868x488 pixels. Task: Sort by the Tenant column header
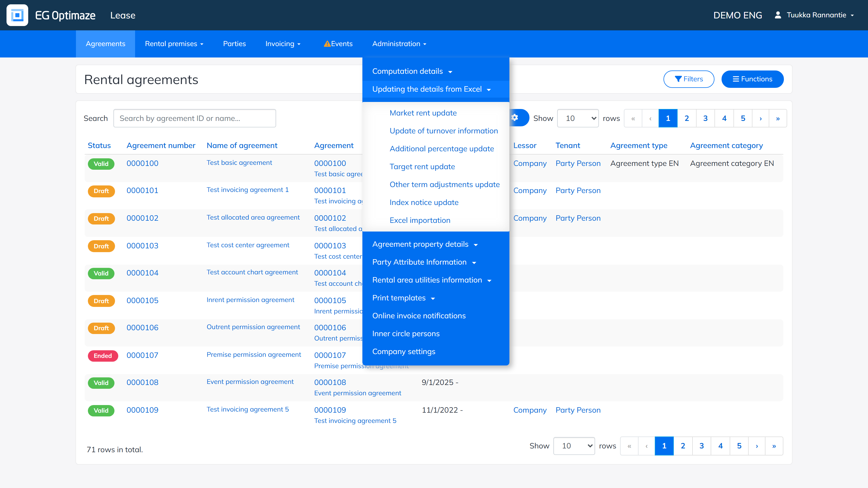pos(568,146)
